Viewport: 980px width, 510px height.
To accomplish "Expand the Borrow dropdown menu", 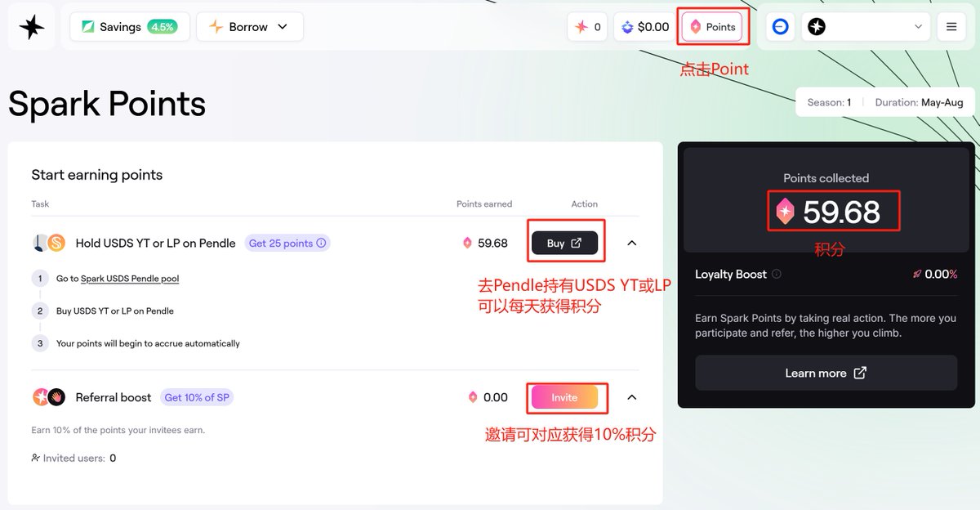I will coord(249,27).
